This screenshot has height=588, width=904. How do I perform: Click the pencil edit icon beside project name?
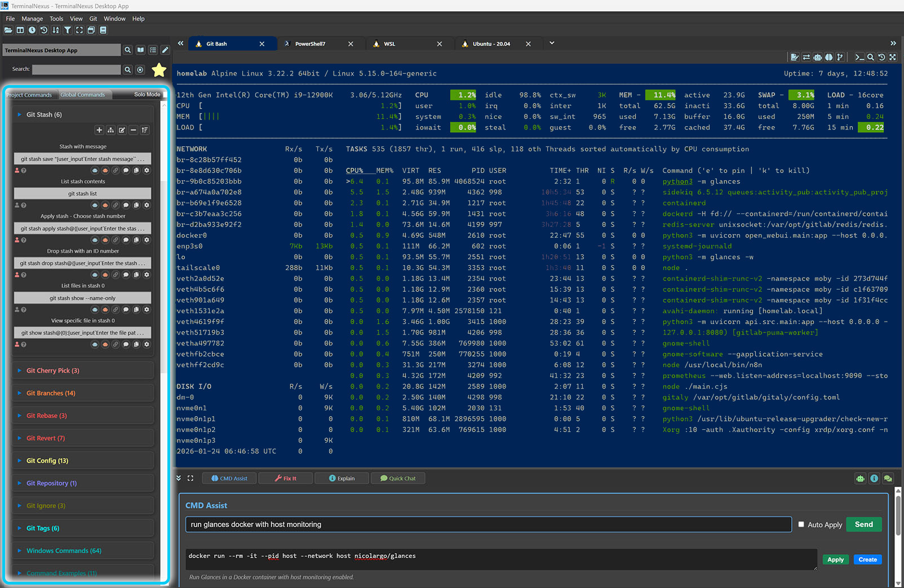click(165, 50)
